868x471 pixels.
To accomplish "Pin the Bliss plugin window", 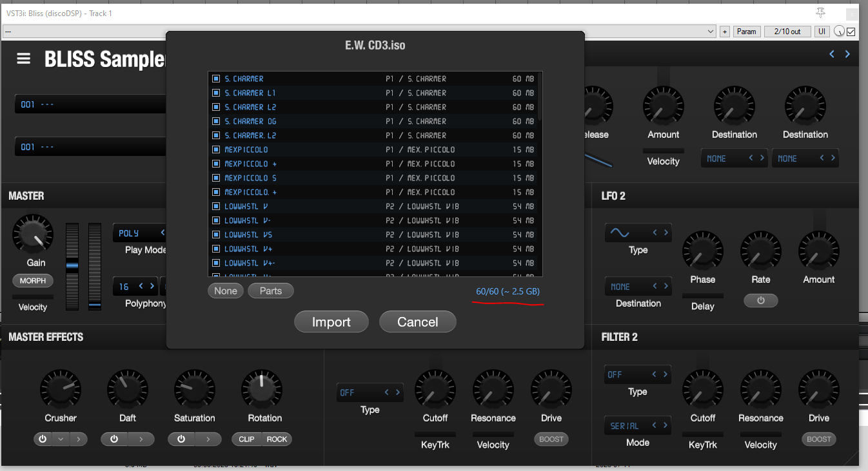I will (x=820, y=13).
